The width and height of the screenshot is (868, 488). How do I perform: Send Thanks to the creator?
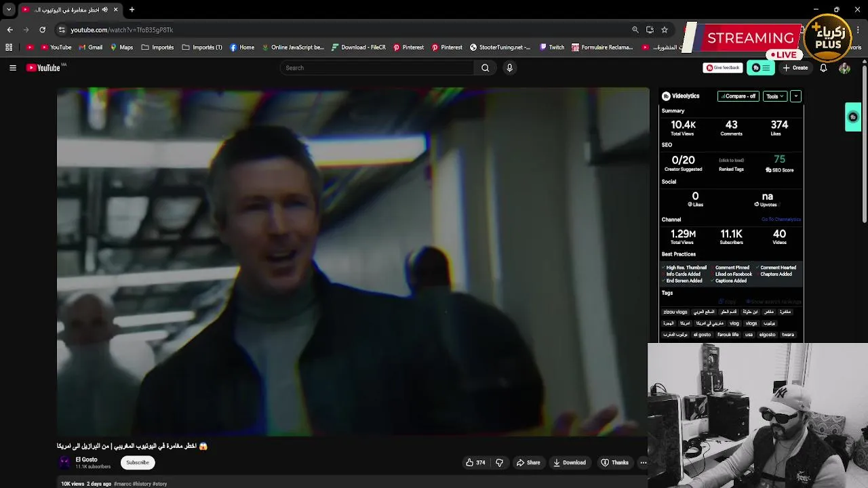[614, 462]
